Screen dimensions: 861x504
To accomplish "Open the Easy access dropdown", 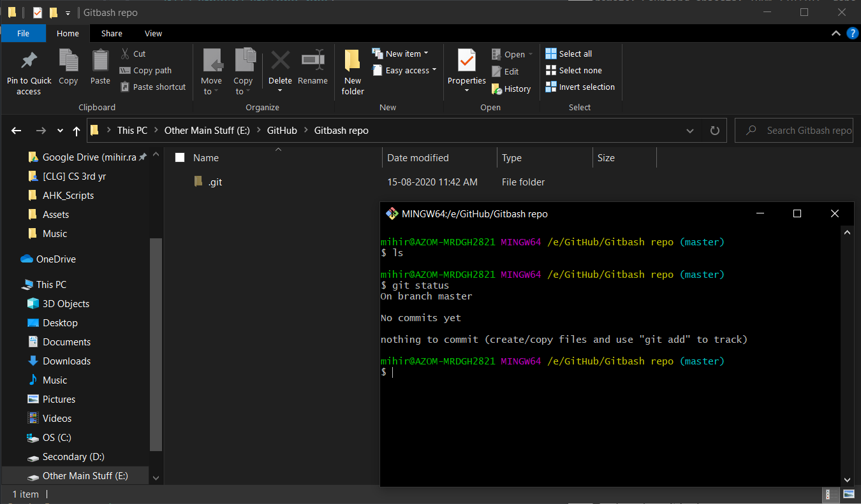I will coord(404,71).
